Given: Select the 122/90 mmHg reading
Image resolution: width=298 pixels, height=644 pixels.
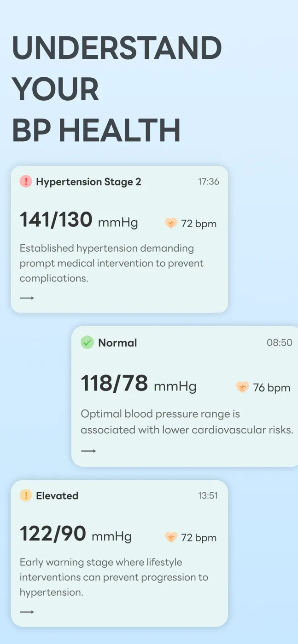Looking at the screenshot, I should click(76, 534).
